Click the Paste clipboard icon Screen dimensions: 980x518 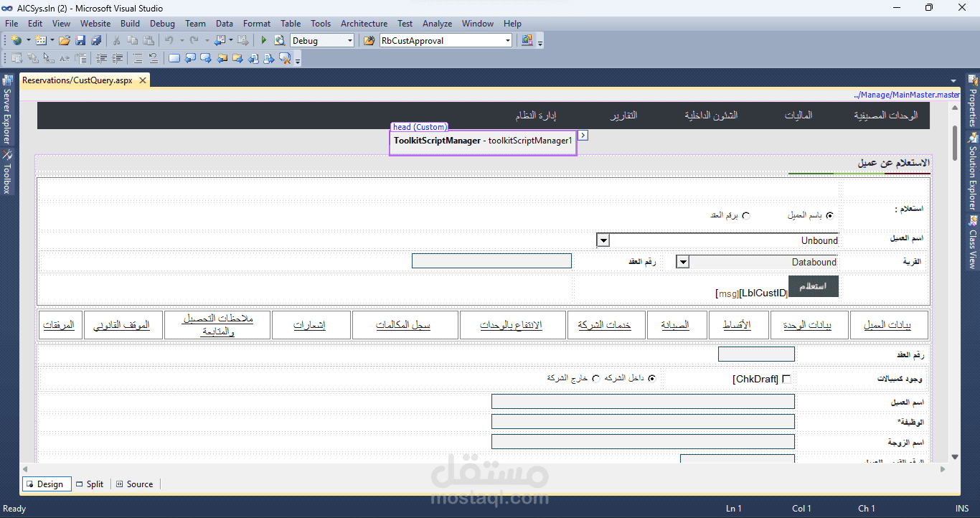(149, 40)
